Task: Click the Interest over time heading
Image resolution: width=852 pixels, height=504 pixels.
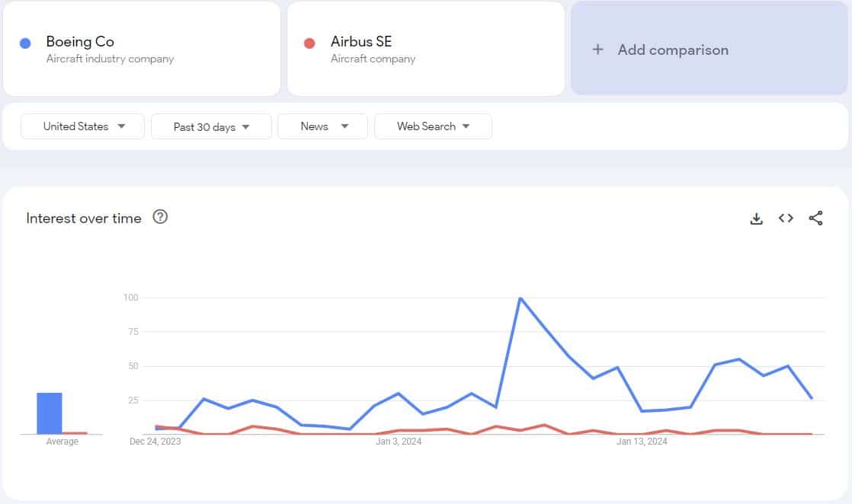Action: [x=84, y=219]
